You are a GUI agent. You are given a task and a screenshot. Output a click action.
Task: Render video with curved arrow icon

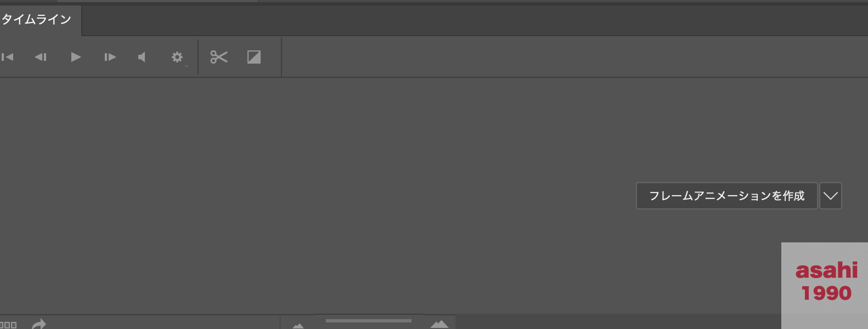tap(38, 324)
